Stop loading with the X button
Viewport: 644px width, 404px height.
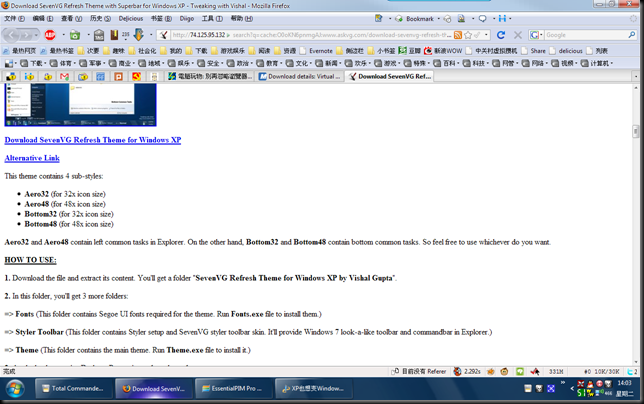click(x=518, y=35)
